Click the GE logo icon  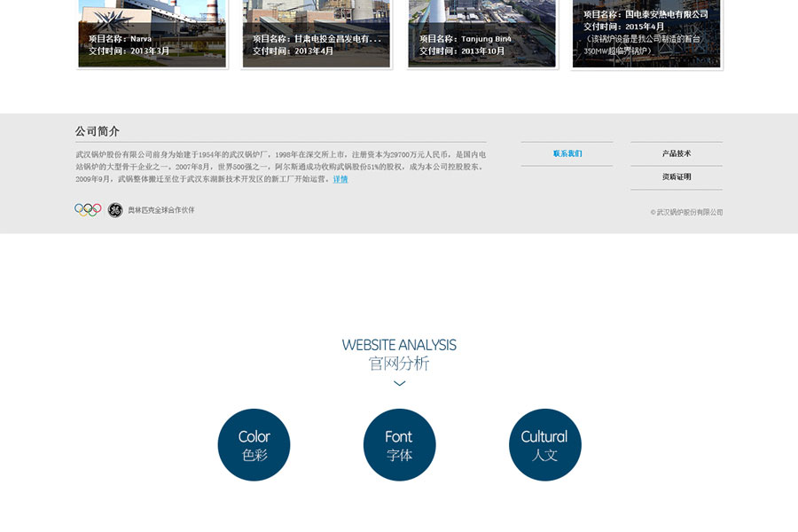(x=115, y=210)
